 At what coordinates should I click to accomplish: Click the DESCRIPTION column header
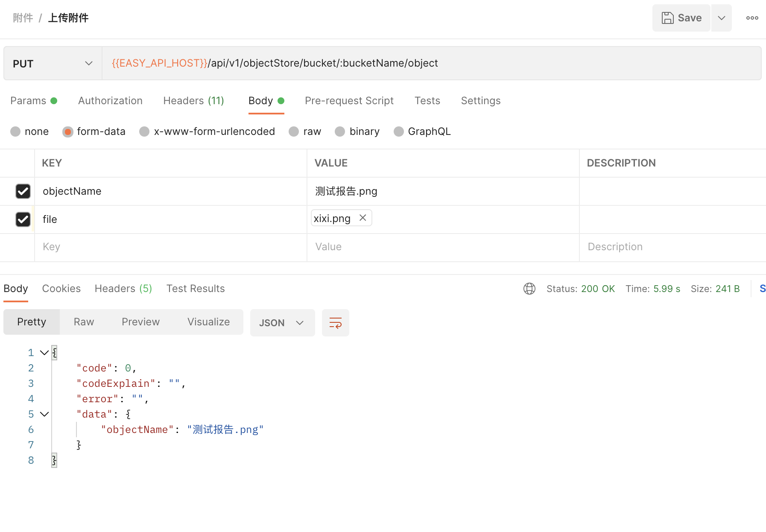tap(621, 163)
